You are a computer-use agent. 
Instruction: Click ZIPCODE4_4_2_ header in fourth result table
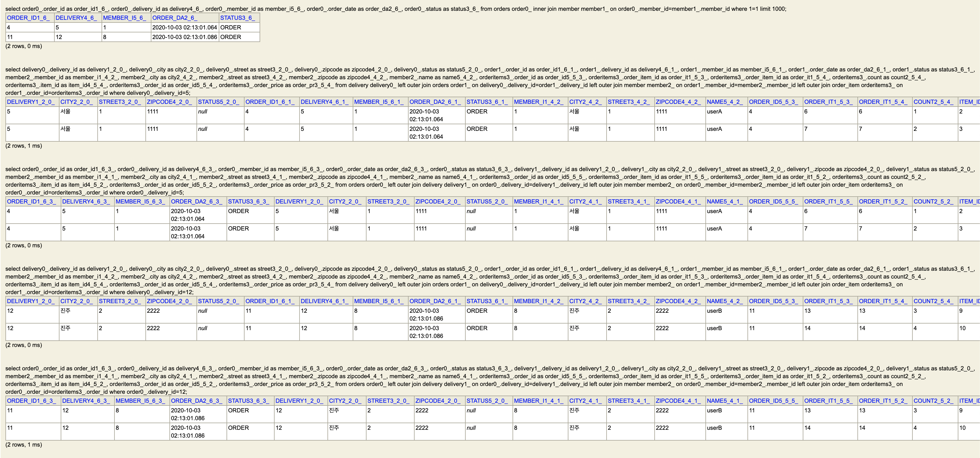pyautogui.click(x=678, y=301)
